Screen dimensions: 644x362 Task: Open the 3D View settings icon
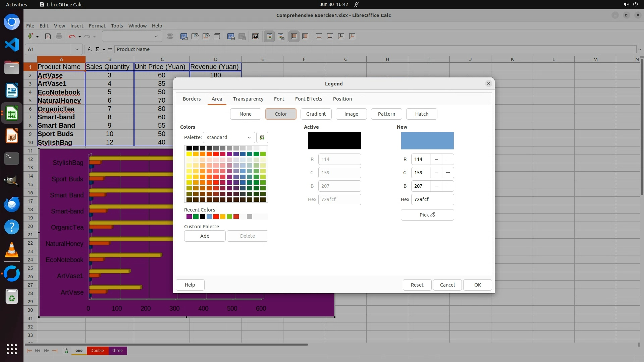(x=217, y=37)
